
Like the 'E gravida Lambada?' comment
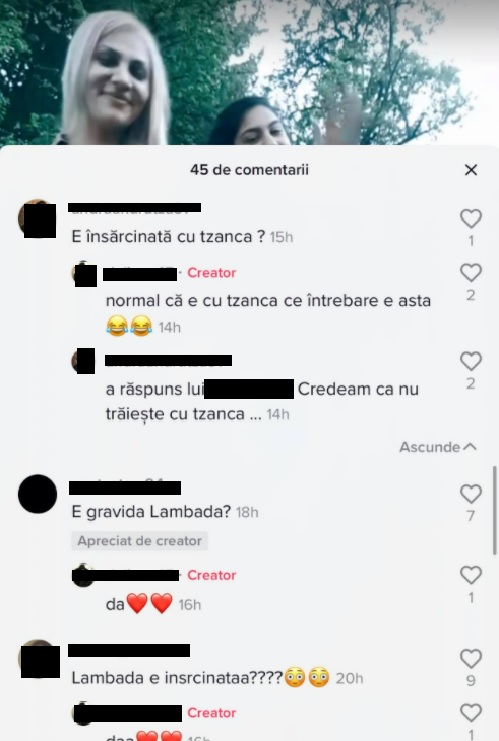[x=471, y=494]
